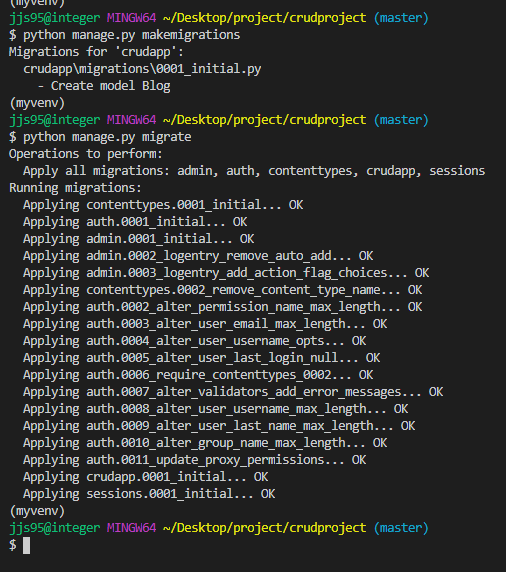Image resolution: width=506 pixels, height=572 pixels.
Task: Click the 'Running migrations:' line
Action: click(x=75, y=188)
